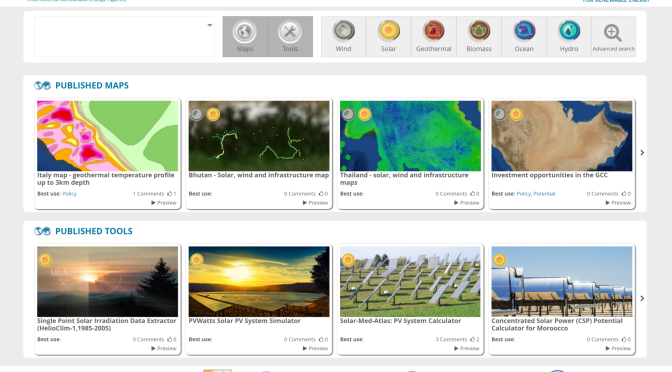View 1 Comments on Italy map
This screenshot has width=672, height=372.
148,194
